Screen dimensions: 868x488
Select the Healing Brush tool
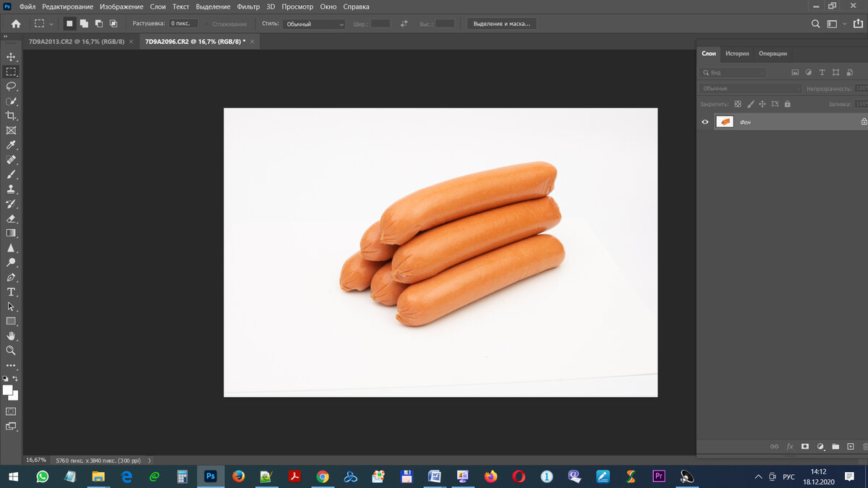(x=11, y=160)
